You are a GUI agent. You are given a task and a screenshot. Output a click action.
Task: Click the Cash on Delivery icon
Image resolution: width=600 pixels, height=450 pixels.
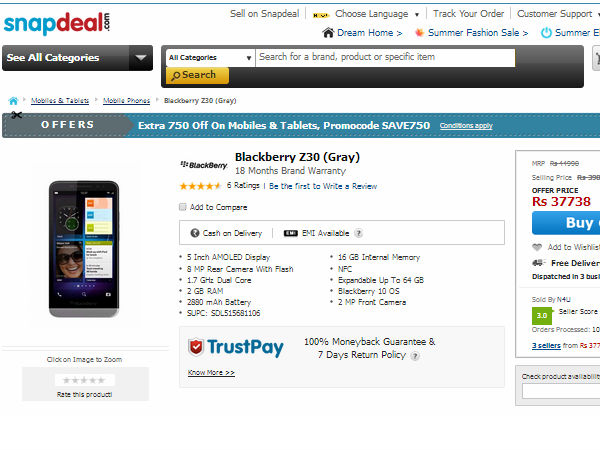pyautogui.click(x=195, y=233)
